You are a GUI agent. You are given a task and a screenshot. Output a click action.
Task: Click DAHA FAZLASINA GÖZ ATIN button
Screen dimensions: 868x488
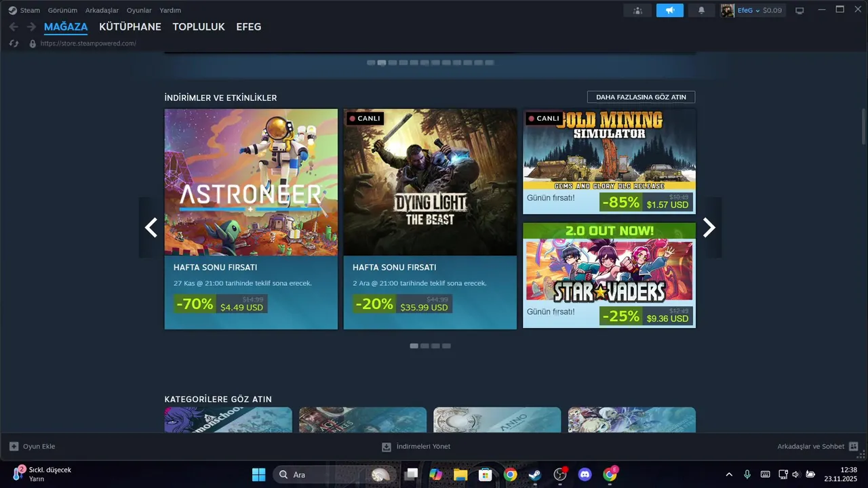point(641,97)
